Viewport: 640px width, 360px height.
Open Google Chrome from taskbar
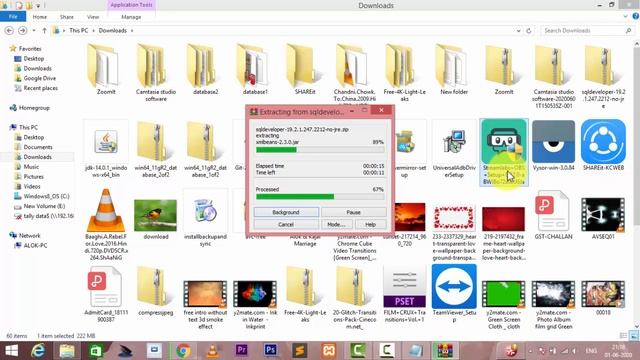coord(183,351)
